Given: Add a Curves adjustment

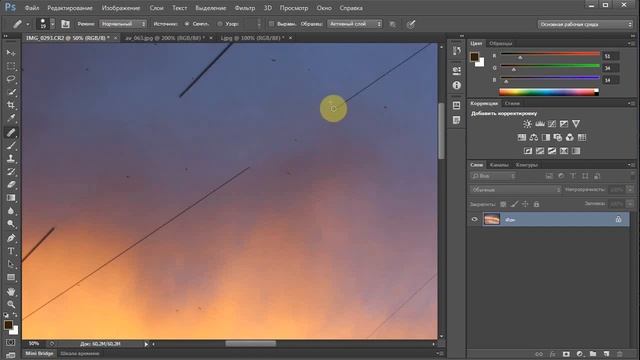Looking at the screenshot, I should (x=552, y=124).
